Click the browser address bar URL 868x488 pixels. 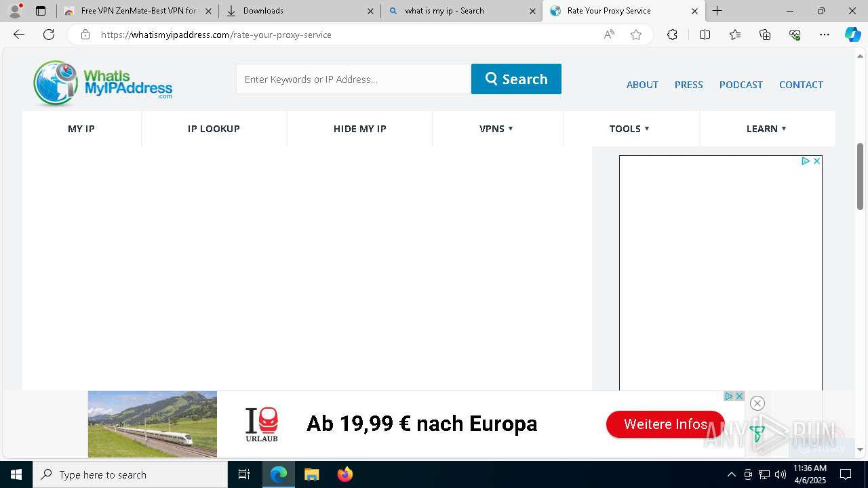[216, 35]
